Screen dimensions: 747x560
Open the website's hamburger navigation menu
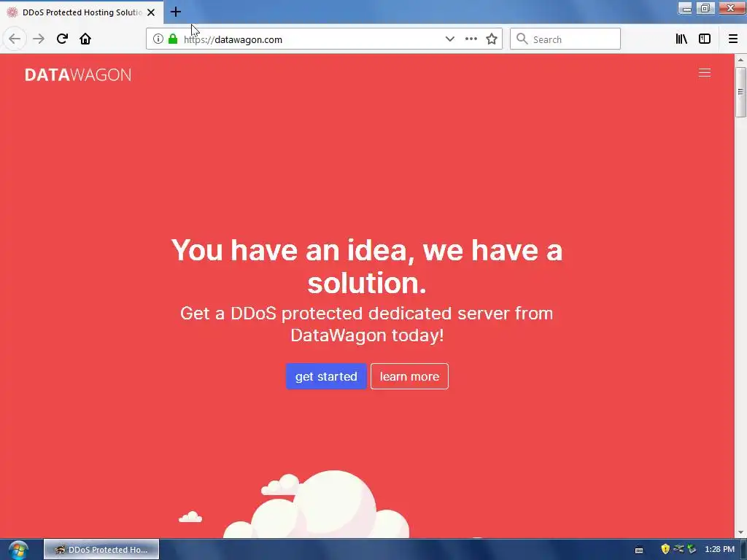pyautogui.click(x=705, y=73)
